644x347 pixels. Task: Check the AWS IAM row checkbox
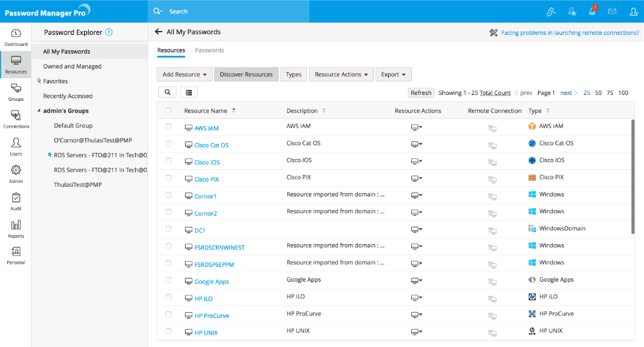click(x=169, y=127)
